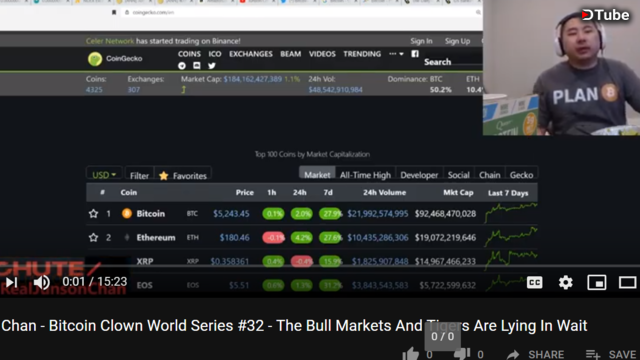The image size is (640, 360).
Task: Favorite Ethereum with its star icon
Action: click(93, 238)
